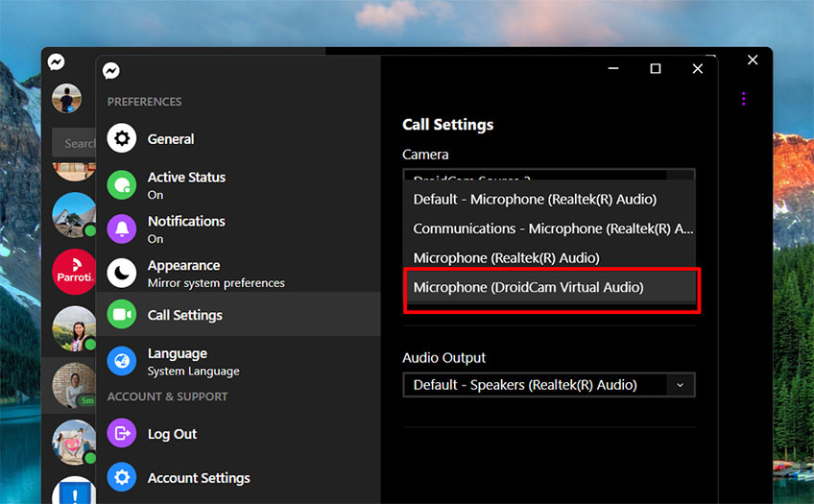The image size is (814, 504).
Task: Open Account Settings
Action: 238,477
